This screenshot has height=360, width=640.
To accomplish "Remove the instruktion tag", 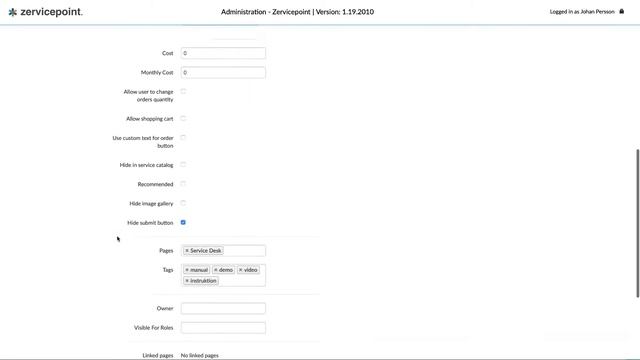I will [187, 281].
